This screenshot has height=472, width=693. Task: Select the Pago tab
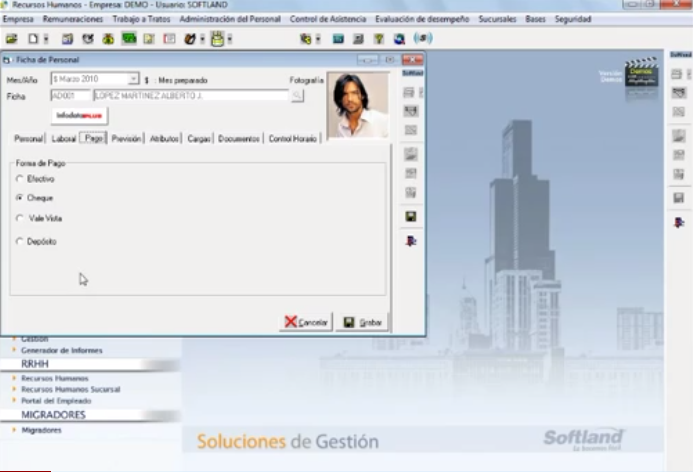coord(93,138)
